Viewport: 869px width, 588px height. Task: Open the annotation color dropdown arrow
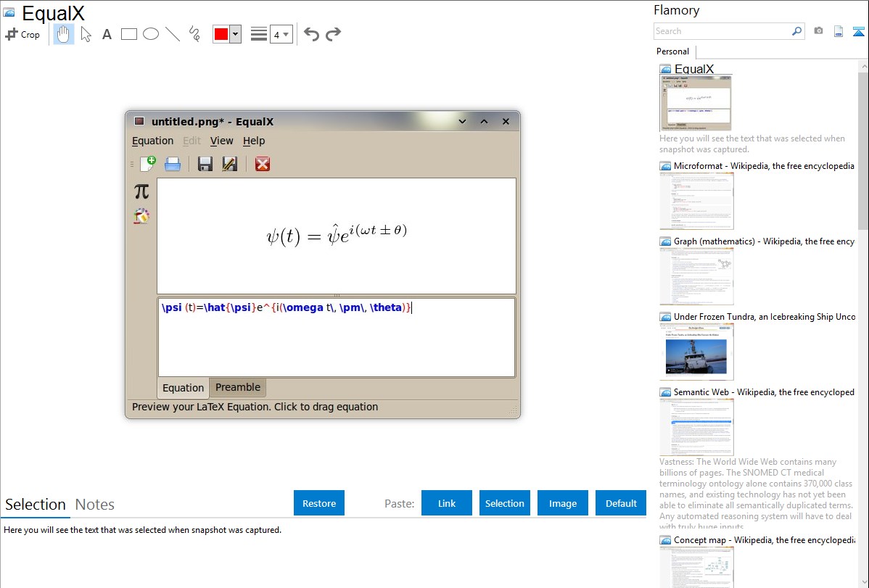236,34
